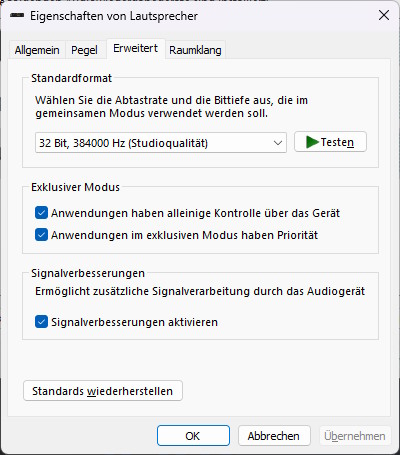This screenshot has width=400, height=455.
Task: Confirm settings with the OK button
Action: click(x=193, y=436)
